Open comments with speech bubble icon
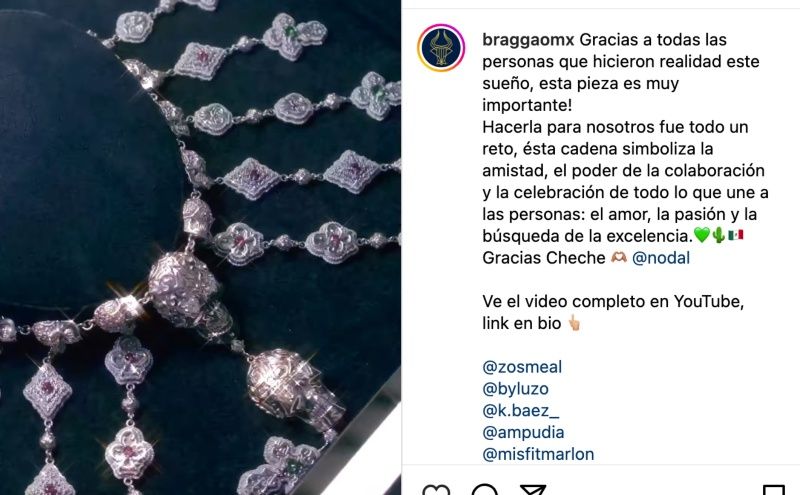The width and height of the screenshot is (800, 495). [x=485, y=490]
